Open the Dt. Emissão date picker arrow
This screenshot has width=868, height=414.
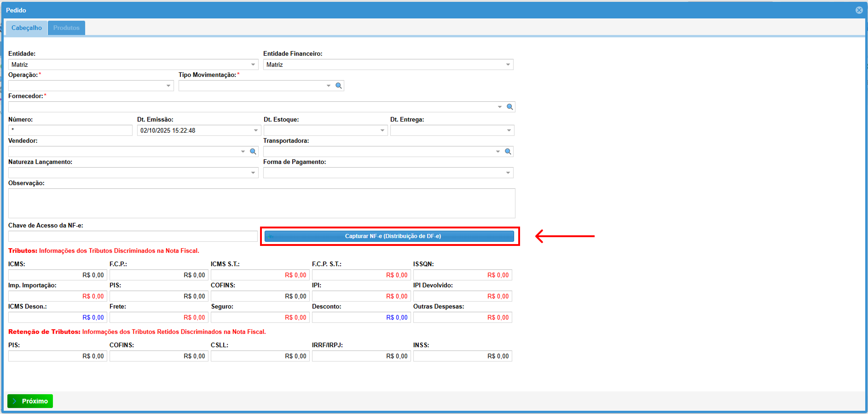coord(256,131)
